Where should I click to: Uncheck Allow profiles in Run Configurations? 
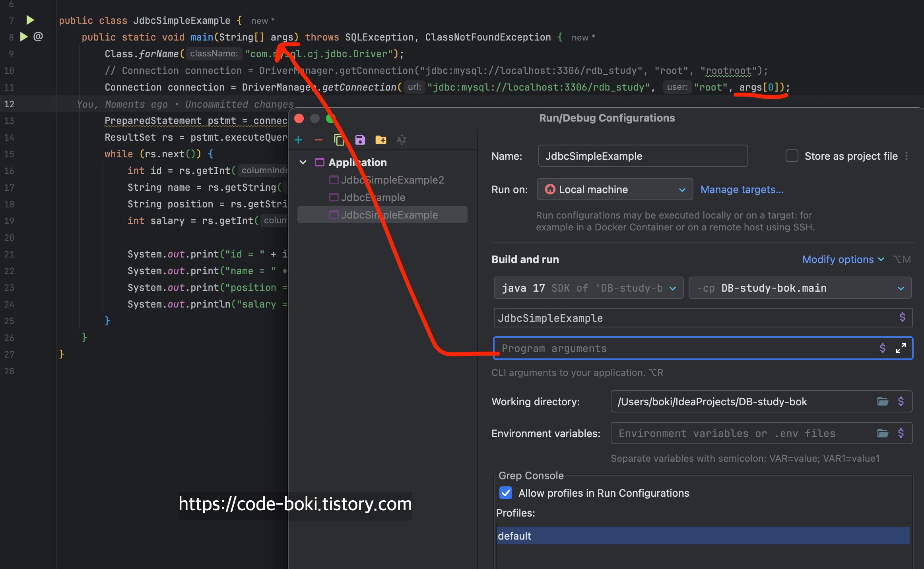[x=506, y=493]
